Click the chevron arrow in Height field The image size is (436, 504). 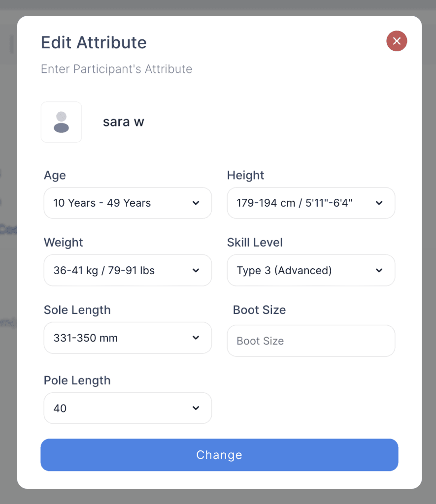point(379,203)
